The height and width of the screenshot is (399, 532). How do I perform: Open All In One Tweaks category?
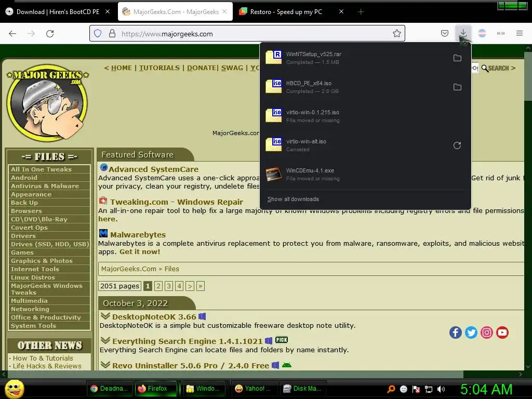tap(41, 169)
